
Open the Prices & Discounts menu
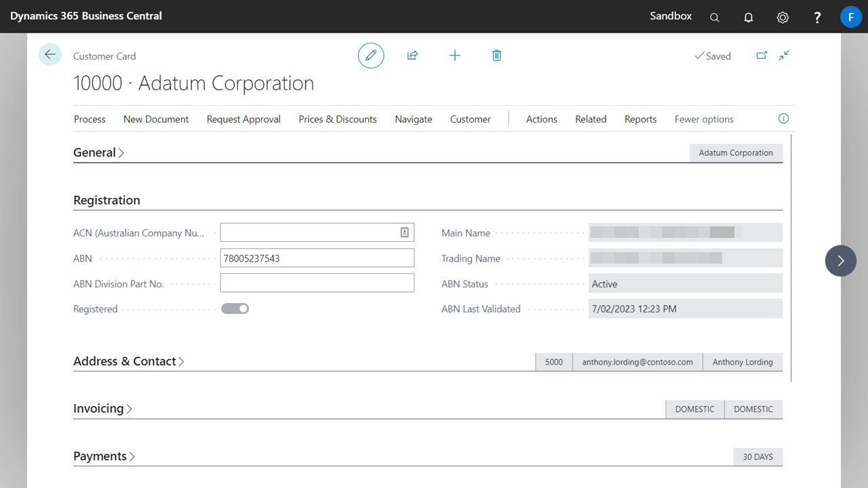pos(338,119)
